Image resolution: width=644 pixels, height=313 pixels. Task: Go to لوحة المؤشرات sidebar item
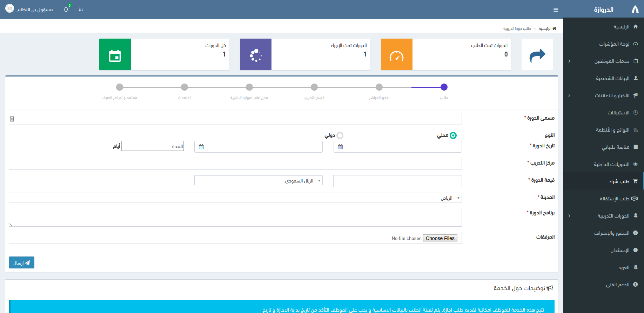pos(614,44)
